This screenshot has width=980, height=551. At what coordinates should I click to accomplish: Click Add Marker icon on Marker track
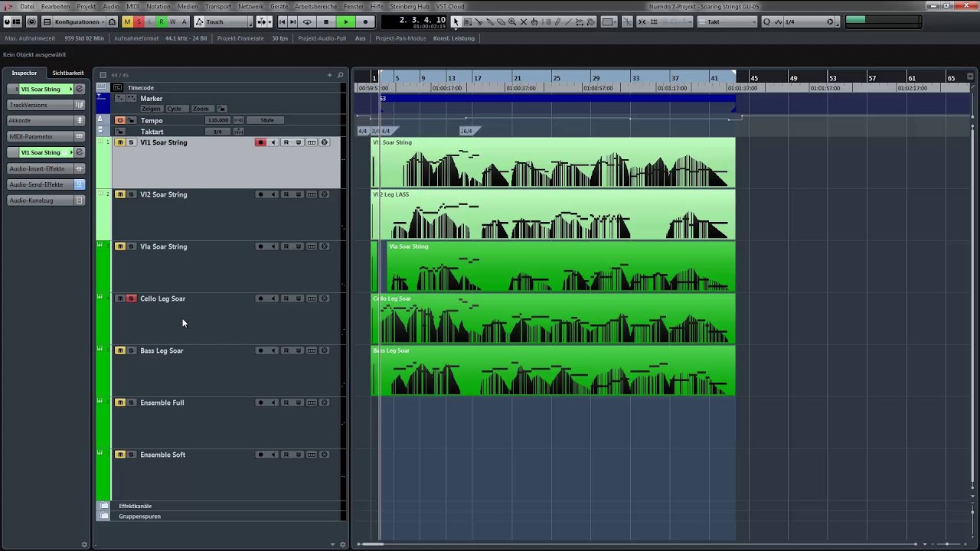tap(120, 99)
